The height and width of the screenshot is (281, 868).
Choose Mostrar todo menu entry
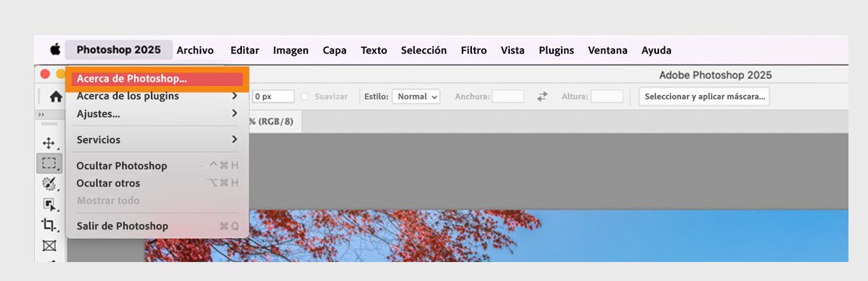(x=157, y=200)
